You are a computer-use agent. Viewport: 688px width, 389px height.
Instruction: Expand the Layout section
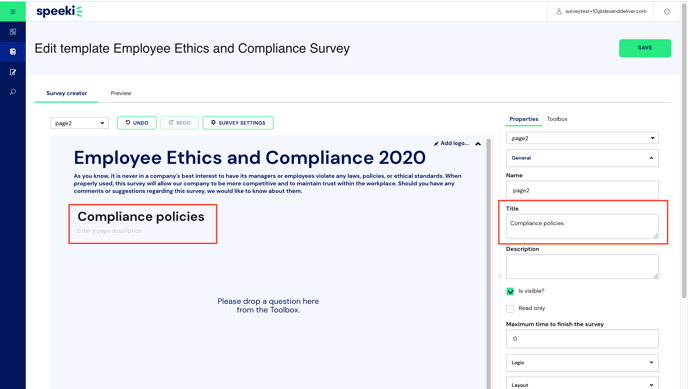coord(582,383)
